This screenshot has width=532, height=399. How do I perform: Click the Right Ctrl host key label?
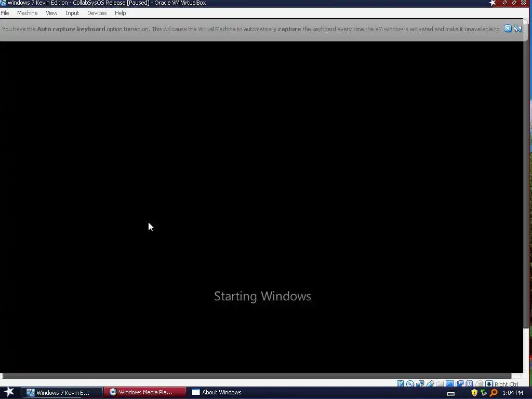(x=506, y=384)
